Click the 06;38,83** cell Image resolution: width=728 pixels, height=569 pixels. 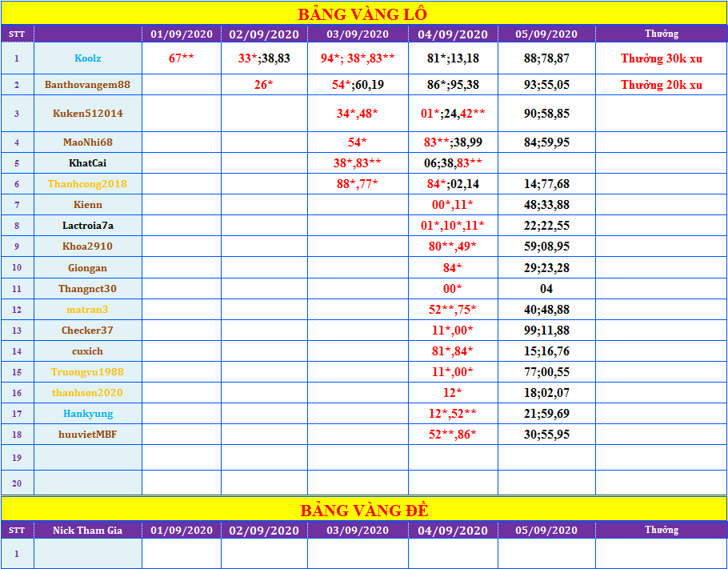[453, 163]
